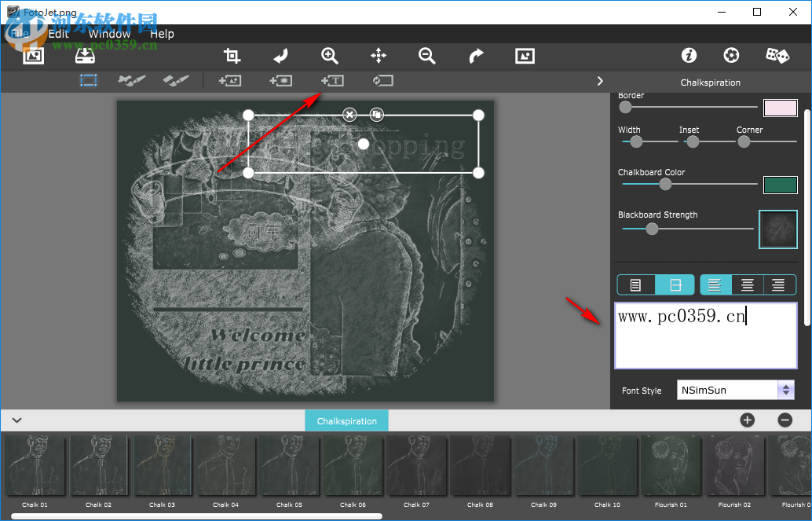This screenshot has height=521, width=812.
Task: Click the Width slider handle
Action: pos(636,141)
